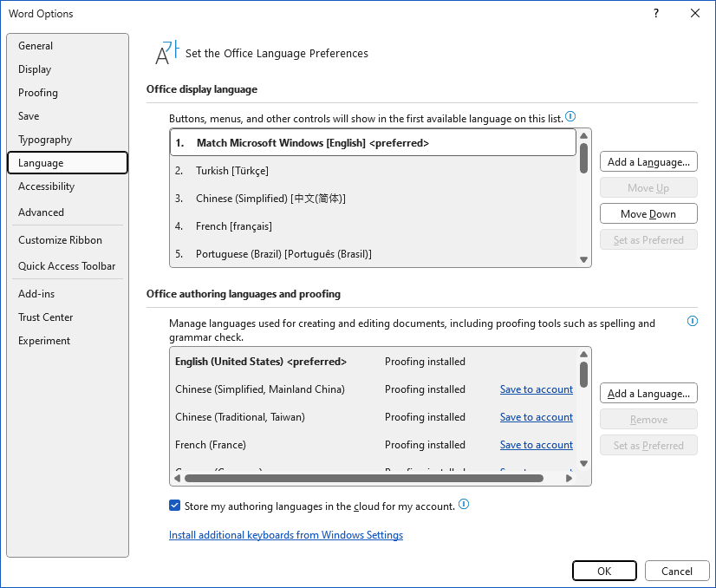Switch to the Proofing category
Screen dimensions: 716x588
(68, 93)
